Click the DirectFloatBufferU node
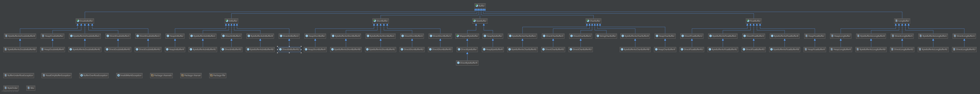The height and width of the screenshot is (94, 980). click(692, 36)
